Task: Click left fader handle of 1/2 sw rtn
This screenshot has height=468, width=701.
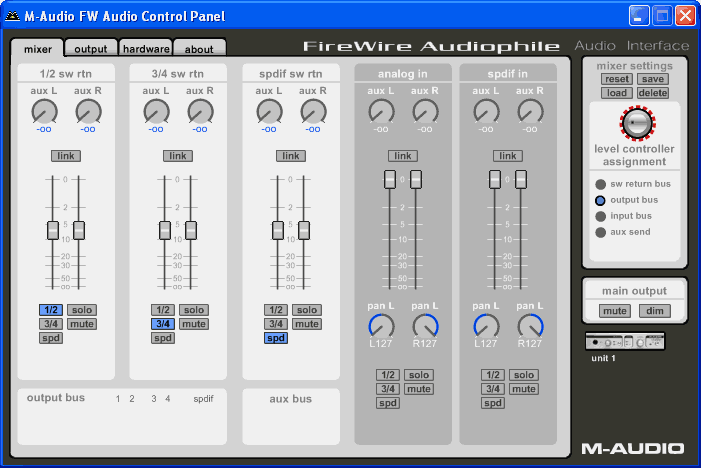Action: point(53,230)
